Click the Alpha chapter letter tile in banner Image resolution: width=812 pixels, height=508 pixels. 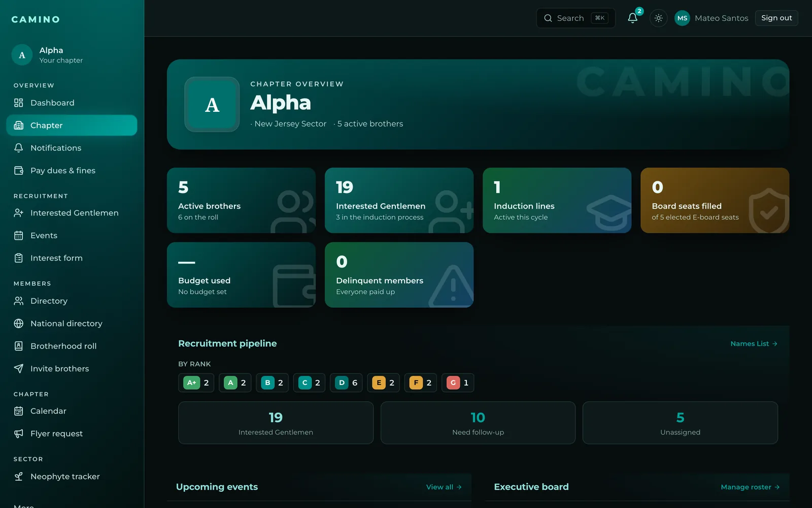tap(212, 105)
